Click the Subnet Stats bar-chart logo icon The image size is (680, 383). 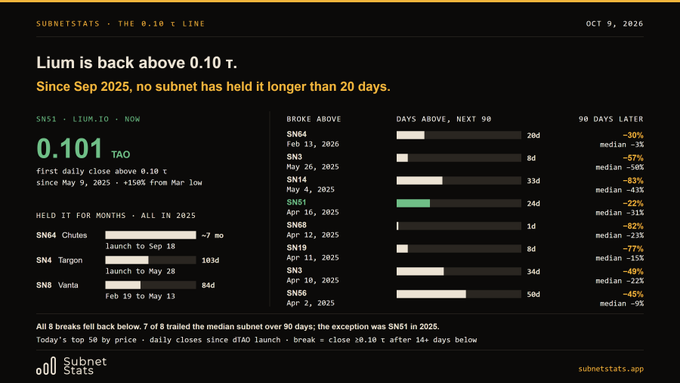[46, 366]
